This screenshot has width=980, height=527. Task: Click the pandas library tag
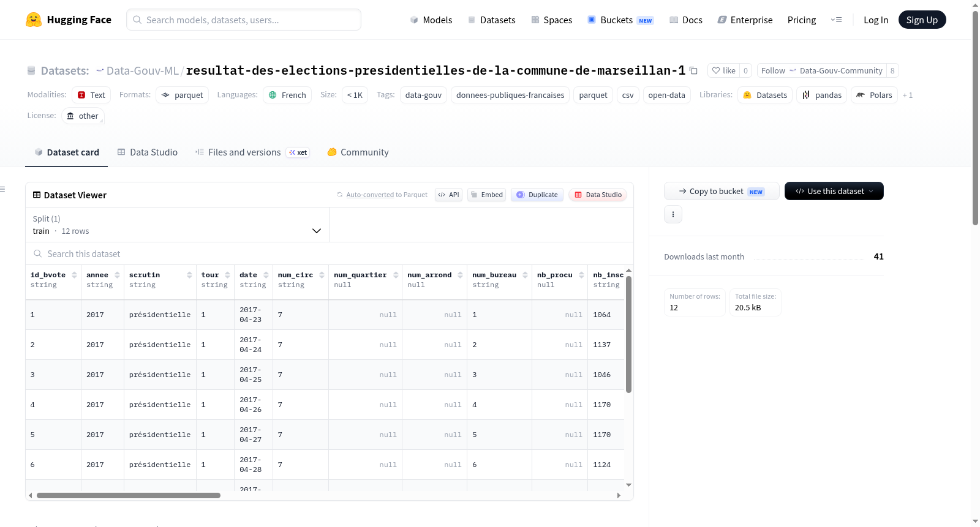click(821, 95)
